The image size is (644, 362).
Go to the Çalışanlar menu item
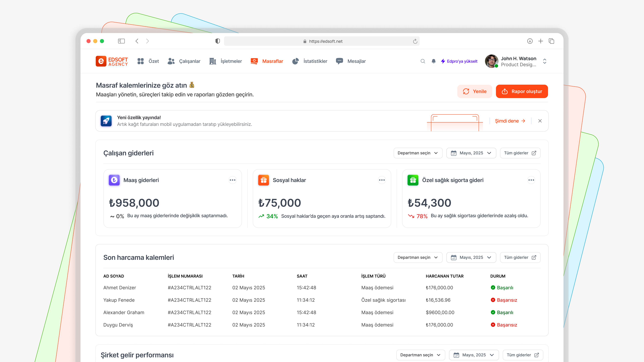[184, 61]
